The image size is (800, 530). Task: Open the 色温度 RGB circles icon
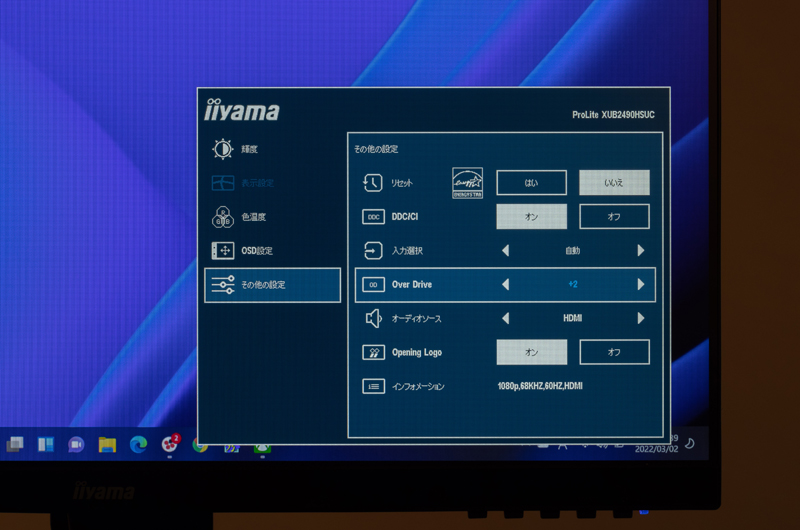coord(223,217)
